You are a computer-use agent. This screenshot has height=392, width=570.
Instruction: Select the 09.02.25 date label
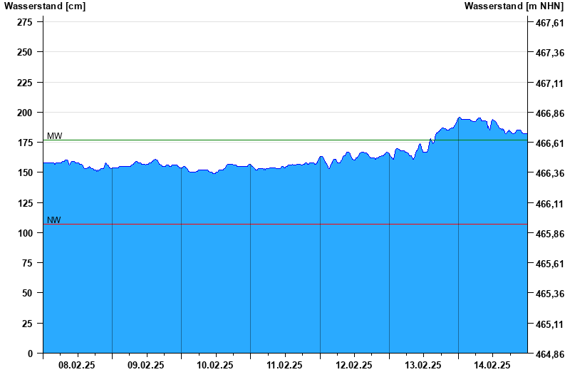pos(146,366)
